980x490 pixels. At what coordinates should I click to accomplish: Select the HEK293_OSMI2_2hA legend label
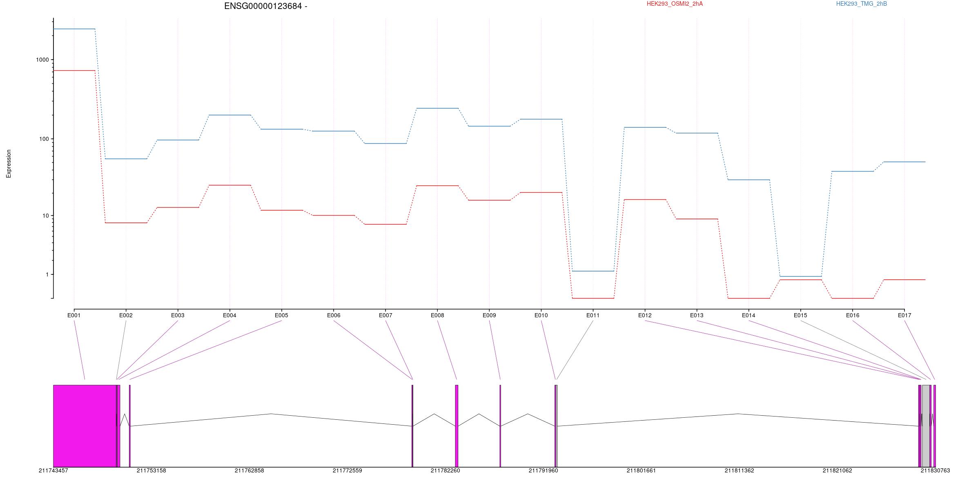tap(675, 4)
